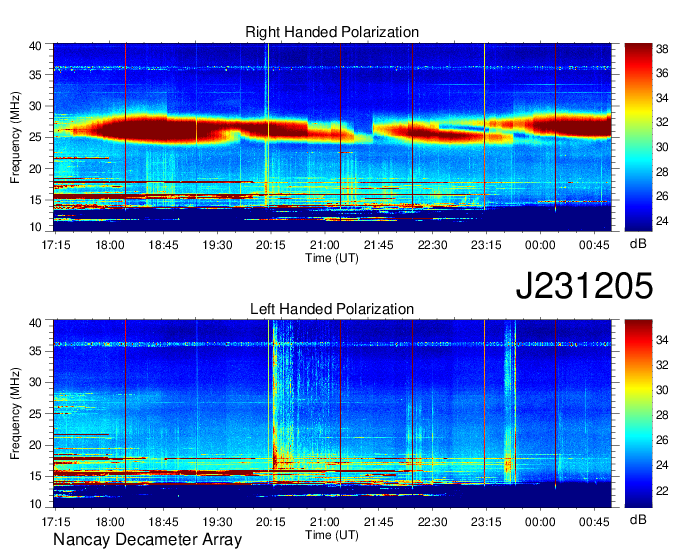Image resolution: width=680 pixels, height=552 pixels.
Task: Click "Frequency (MHz)" label of Right Handed plot
Action: (15, 137)
